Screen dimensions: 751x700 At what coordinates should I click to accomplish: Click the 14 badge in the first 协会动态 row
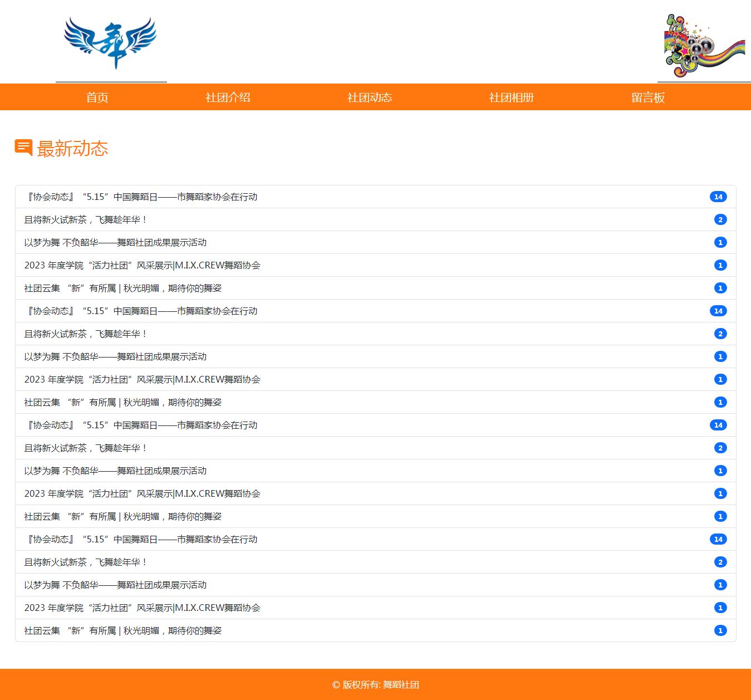pos(718,197)
